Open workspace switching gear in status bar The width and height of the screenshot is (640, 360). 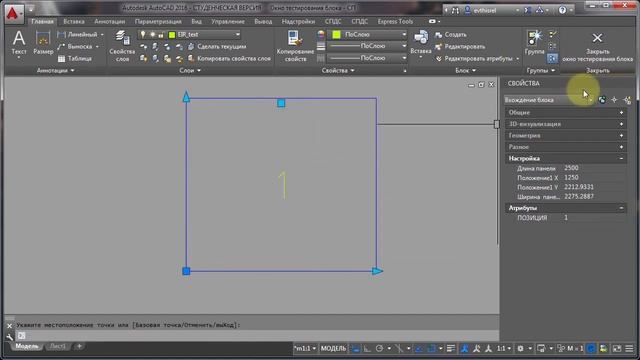coord(520,349)
